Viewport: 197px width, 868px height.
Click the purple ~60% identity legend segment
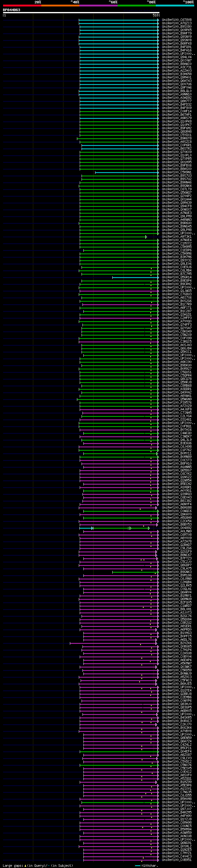click(99, 6)
